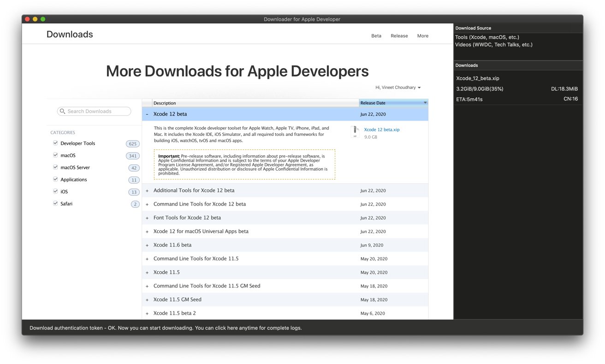This screenshot has width=605, height=364.
Task: Click the Downloads page title link
Action: click(70, 35)
